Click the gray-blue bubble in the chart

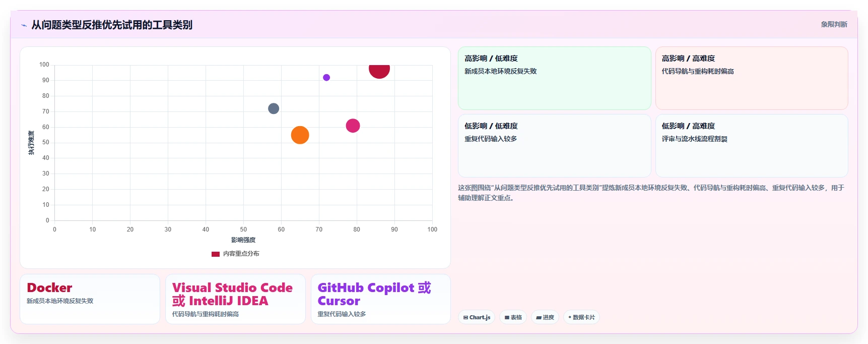pos(274,108)
